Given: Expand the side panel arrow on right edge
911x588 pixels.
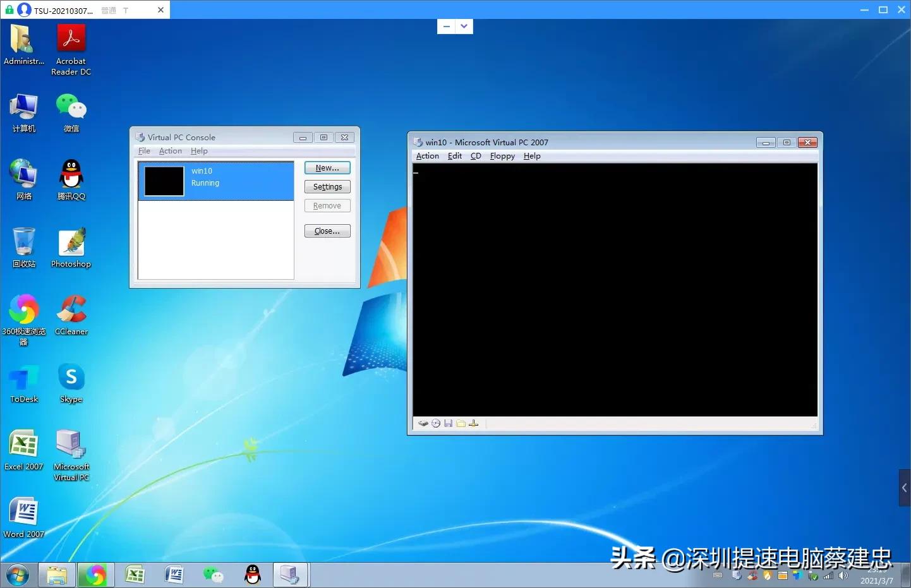Looking at the screenshot, I should (x=904, y=488).
